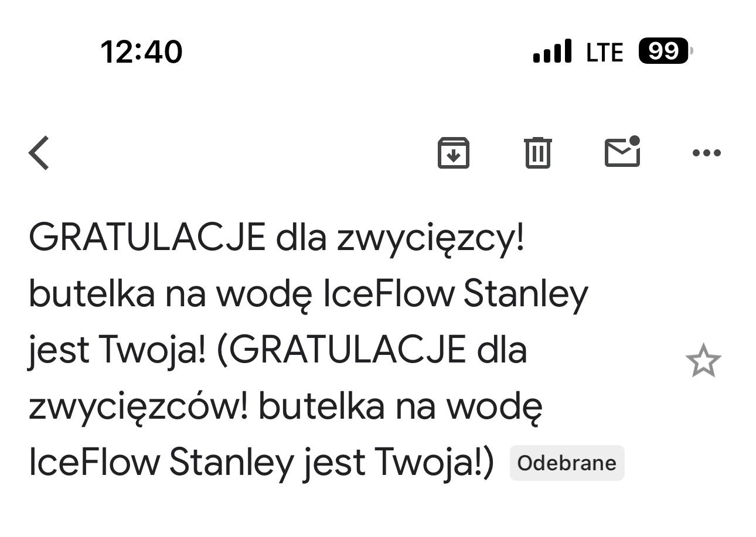Click the first GRATULACJE word starting the subject
The width and height of the screenshot is (756, 537).
coord(147,238)
